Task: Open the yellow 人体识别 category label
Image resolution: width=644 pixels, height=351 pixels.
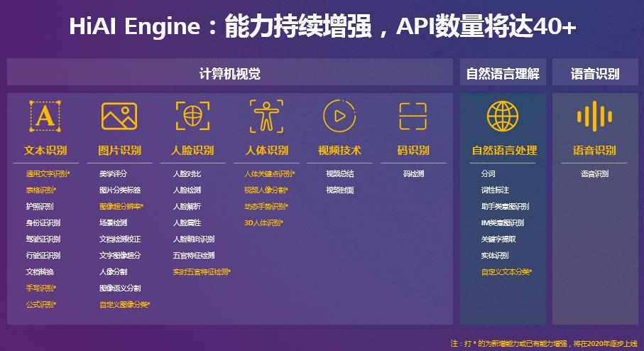Action: (x=267, y=151)
